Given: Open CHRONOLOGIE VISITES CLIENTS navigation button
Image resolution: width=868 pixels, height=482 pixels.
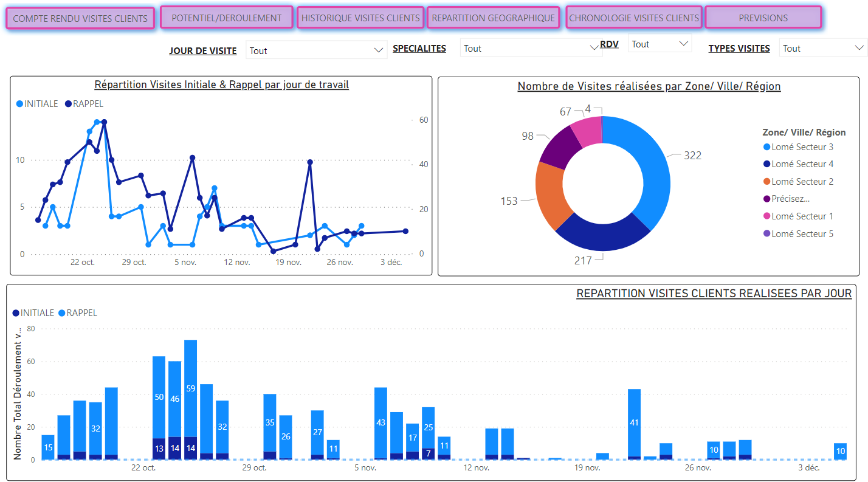Looking at the screenshot, I should click(x=634, y=18).
